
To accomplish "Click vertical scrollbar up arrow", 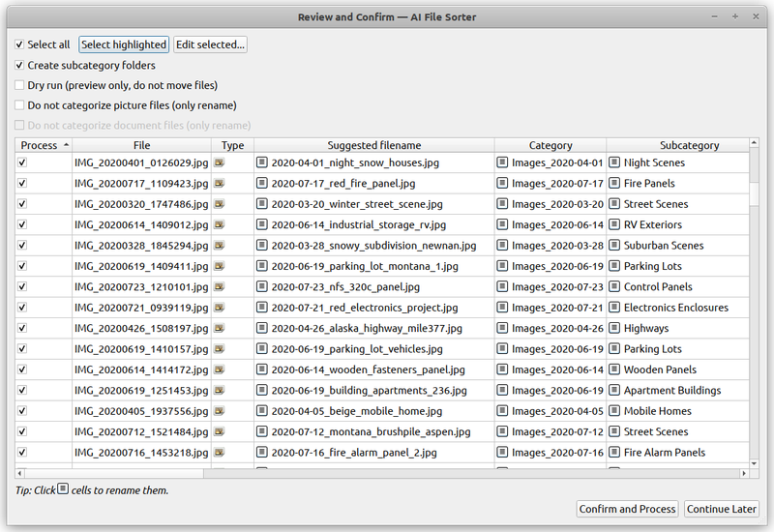I will (754, 143).
